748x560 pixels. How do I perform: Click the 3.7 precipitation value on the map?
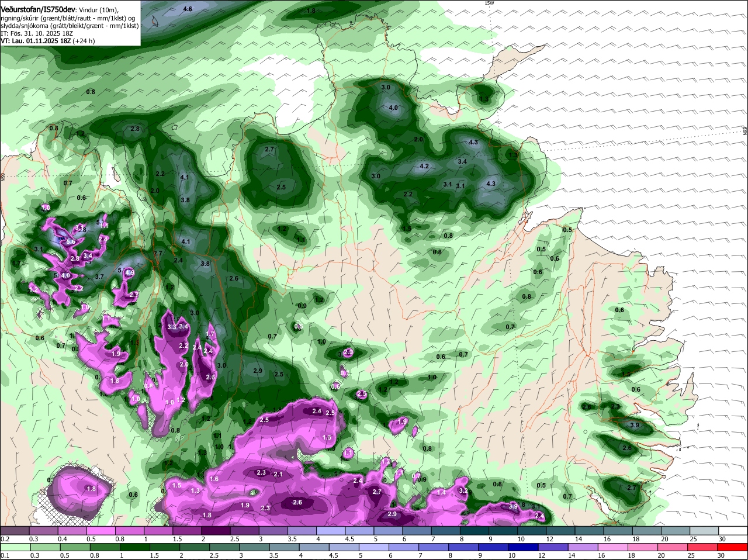coord(99,276)
